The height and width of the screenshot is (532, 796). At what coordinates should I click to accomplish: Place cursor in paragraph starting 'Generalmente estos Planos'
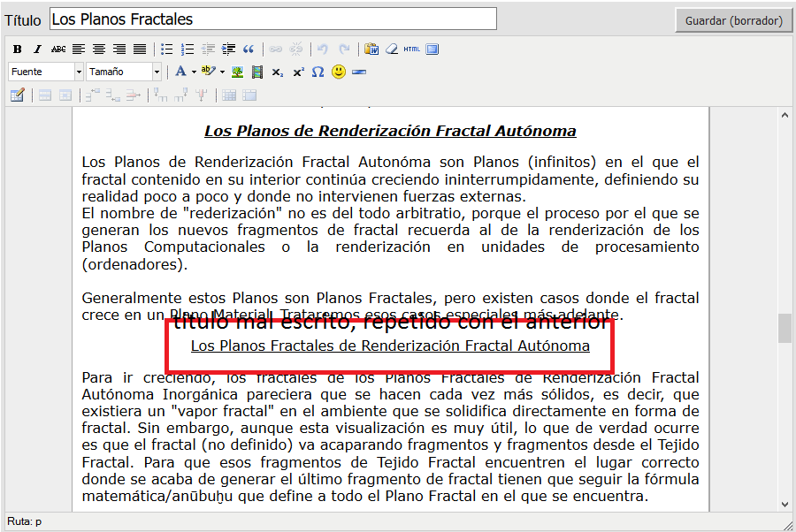tap(390, 307)
